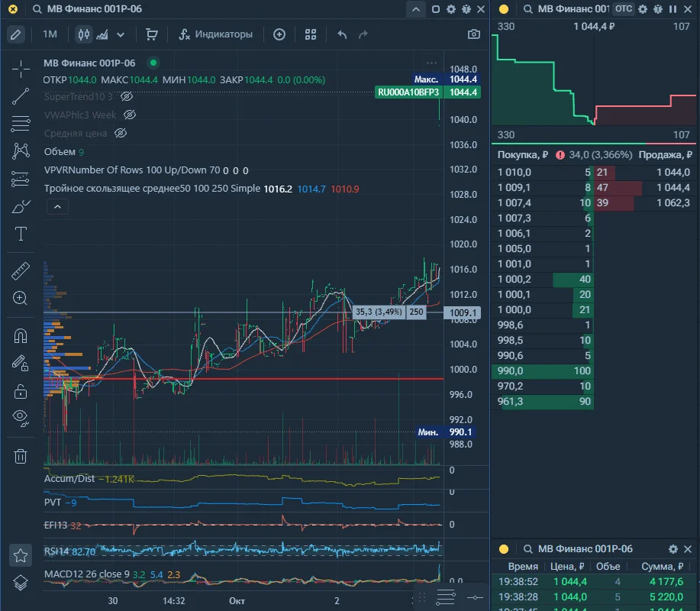
Task: Pause the order book updates
Action: (x=673, y=9)
